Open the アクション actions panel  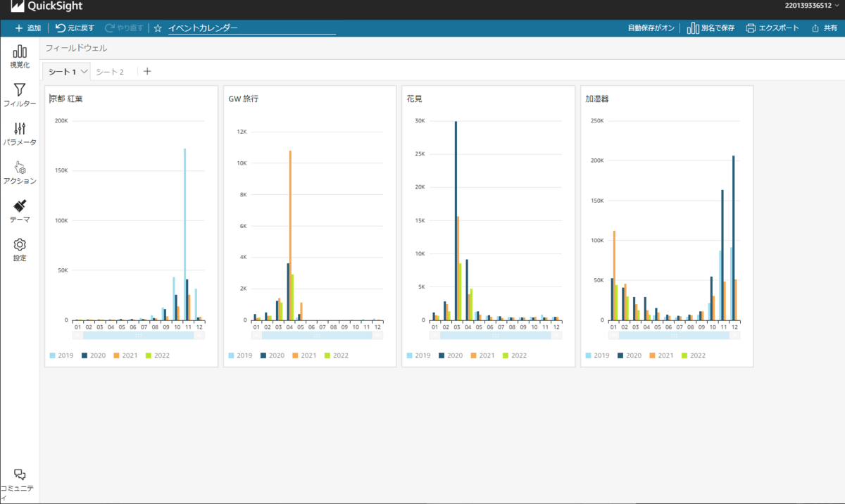pyautogui.click(x=20, y=172)
